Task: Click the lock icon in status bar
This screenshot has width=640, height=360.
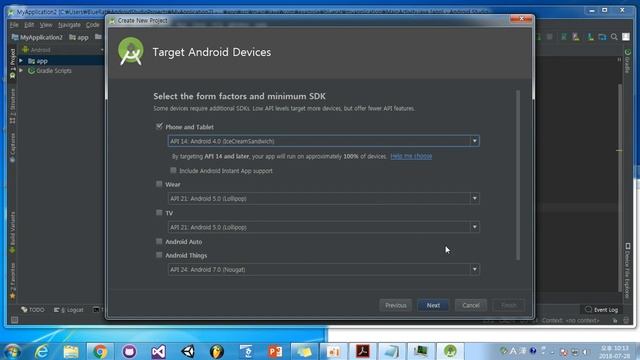Action: [615, 320]
